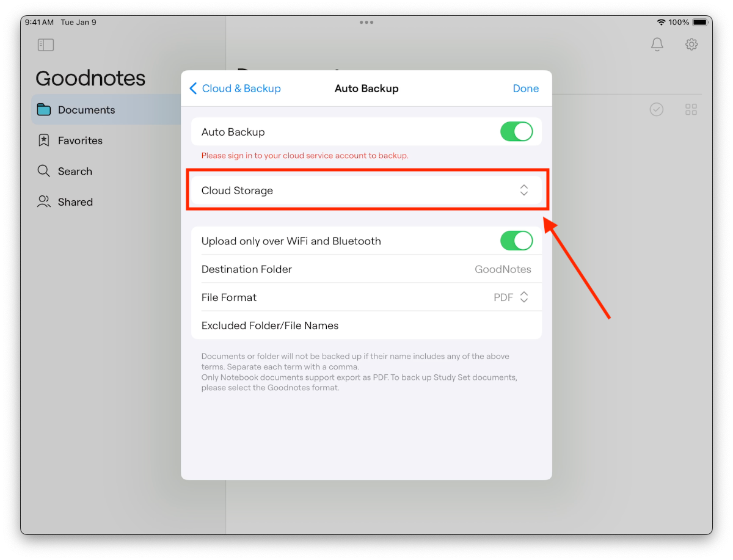This screenshot has width=733, height=560.
Task: Click the Search magnifier icon
Action: [44, 171]
